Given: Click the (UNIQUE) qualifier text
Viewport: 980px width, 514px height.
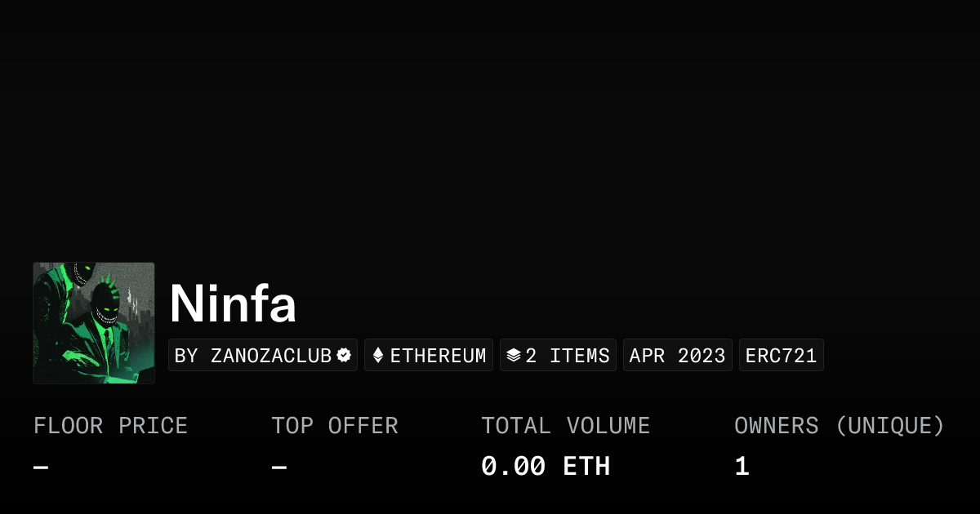Looking at the screenshot, I should [890, 426].
